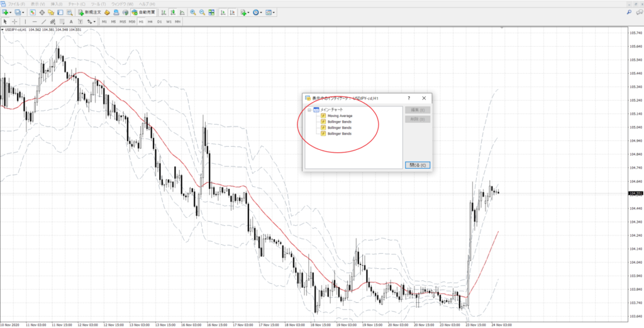The image size is (644, 328).
Task: Open the periods clock dropdown
Action: click(261, 13)
